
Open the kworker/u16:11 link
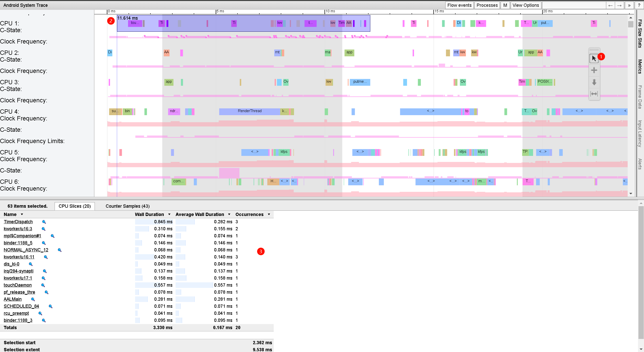tap(19, 257)
